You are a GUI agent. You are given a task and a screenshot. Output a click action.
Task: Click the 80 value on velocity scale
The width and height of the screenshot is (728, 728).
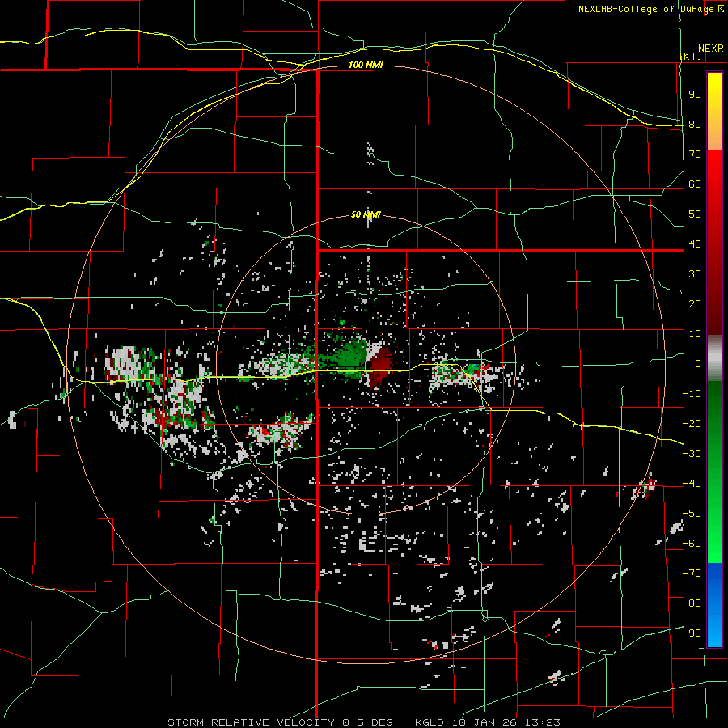coord(695,124)
